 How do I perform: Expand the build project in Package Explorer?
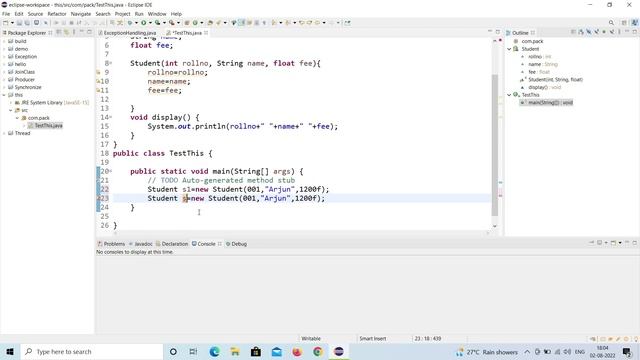(4, 41)
